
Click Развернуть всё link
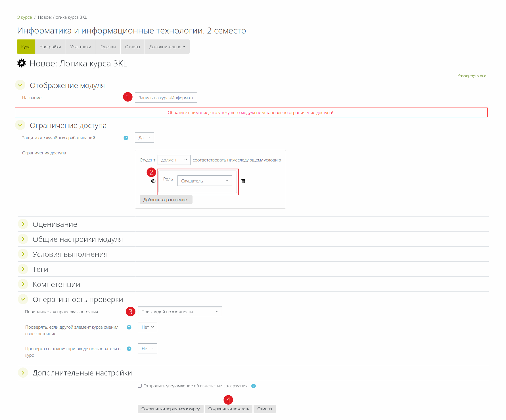tap(471, 75)
